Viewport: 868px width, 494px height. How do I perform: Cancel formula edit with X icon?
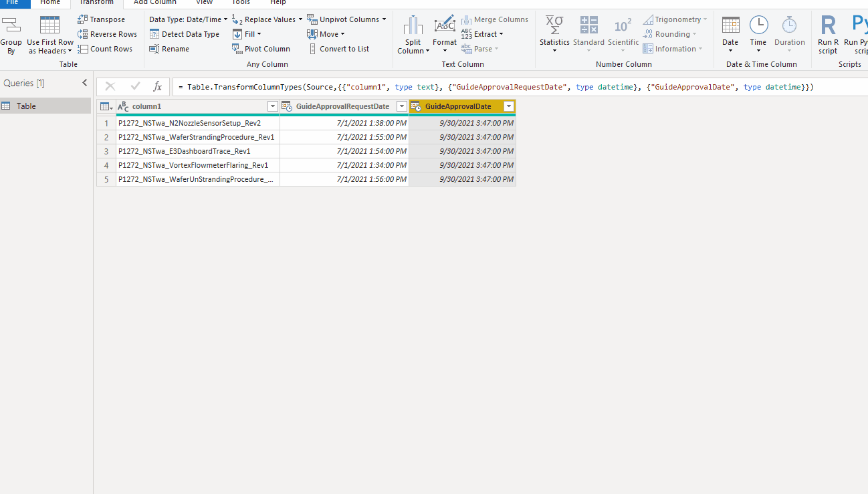[x=110, y=87]
